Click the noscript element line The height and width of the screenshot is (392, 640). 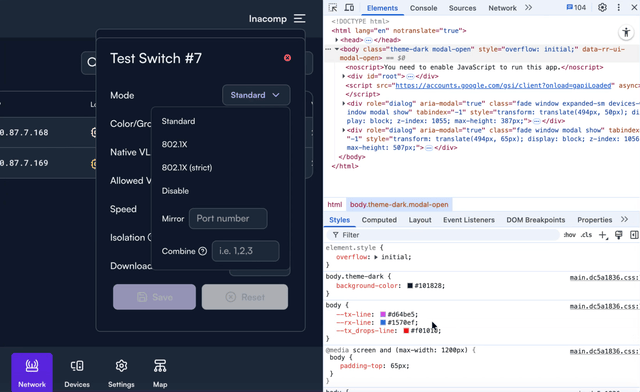coord(474,67)
